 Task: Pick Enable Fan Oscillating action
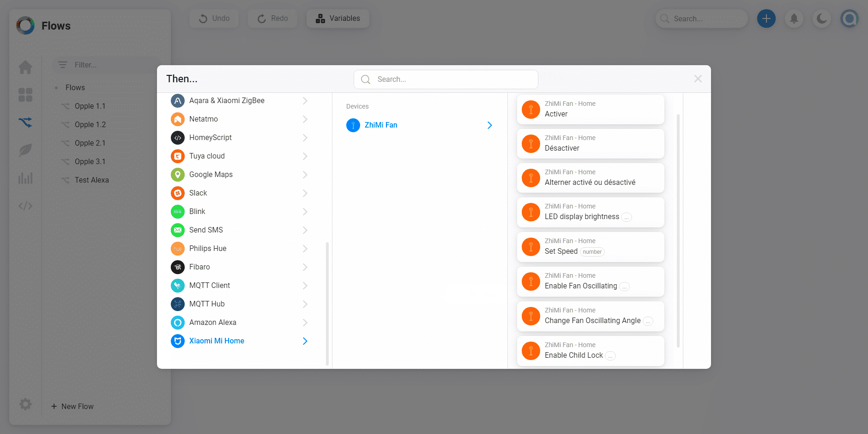(x=591, y=282)
